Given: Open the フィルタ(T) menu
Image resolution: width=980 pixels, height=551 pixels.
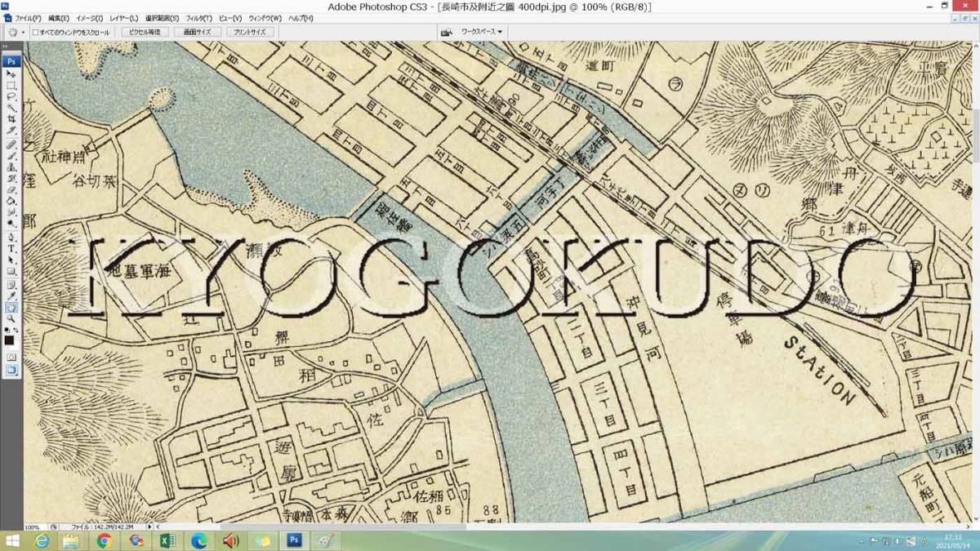Looking at the screenshot, I should [x=198, y=18].
